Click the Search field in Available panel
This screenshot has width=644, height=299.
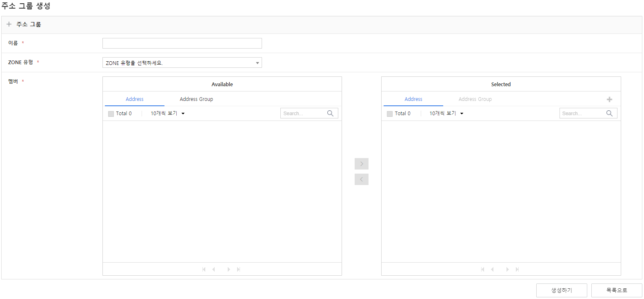(309, 113)
